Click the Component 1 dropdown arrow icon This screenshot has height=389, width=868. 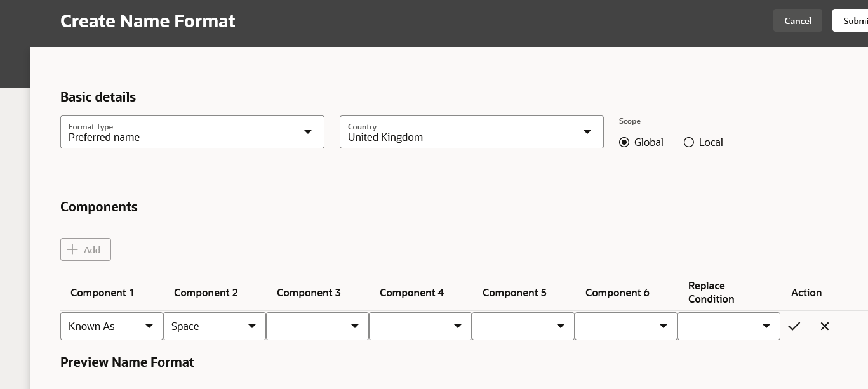coord(149,326)
